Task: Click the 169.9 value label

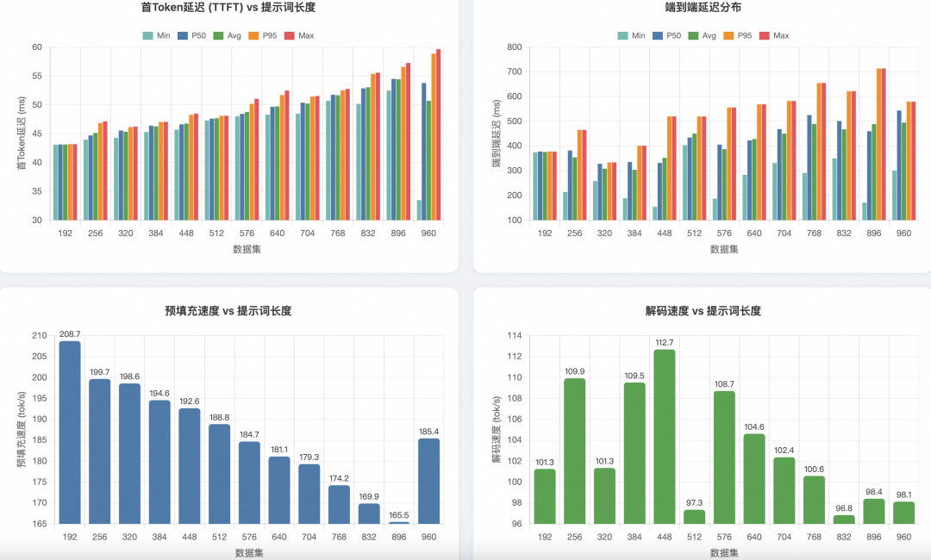Action: (x=369, y=496)
